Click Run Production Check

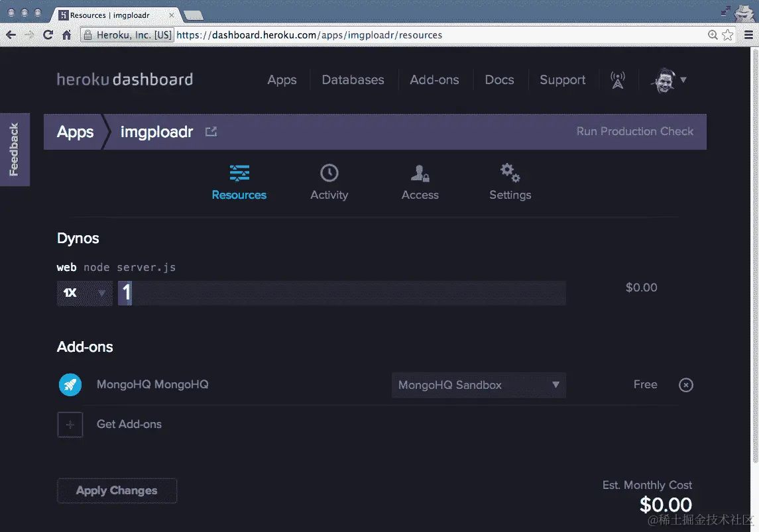pos(634,132)
